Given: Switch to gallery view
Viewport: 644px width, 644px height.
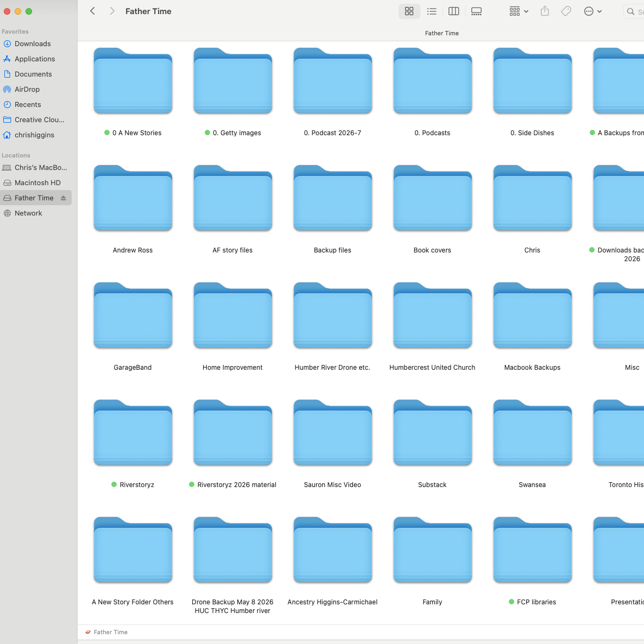Looking at the screenshot, I should click(x=476, y=11).
